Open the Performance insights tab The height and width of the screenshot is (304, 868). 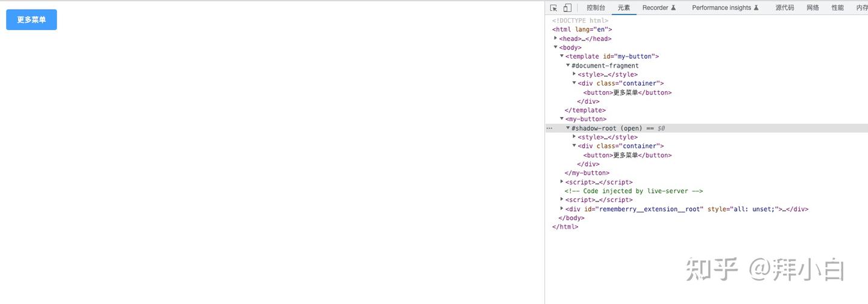[725, 8]
